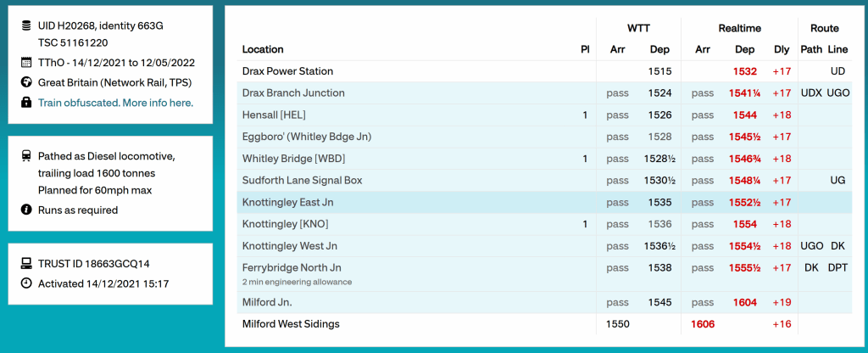
Task: Click the padlock icon for obfuscated train
Action: coord(25,103)
